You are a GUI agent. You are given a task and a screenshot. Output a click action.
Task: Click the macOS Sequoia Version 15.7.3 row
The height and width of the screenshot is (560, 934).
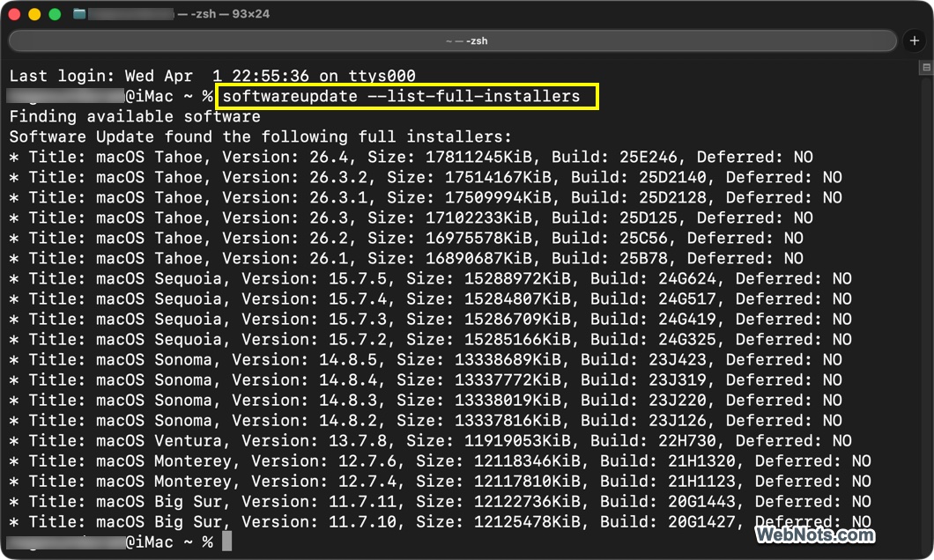430,319
